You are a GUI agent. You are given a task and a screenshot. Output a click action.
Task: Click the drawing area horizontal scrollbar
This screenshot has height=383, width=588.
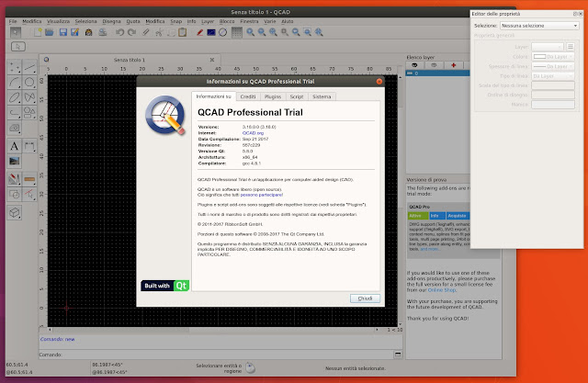click(x=213, y=330)
